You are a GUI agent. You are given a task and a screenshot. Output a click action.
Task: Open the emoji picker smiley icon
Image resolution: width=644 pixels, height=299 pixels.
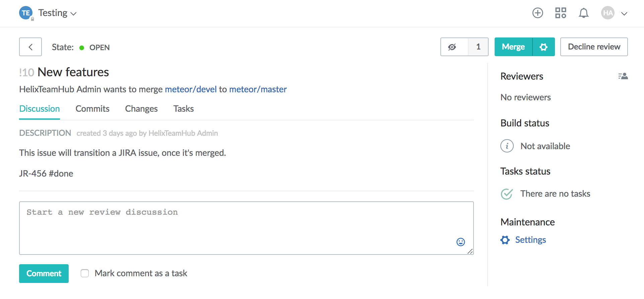click(460, 242)
